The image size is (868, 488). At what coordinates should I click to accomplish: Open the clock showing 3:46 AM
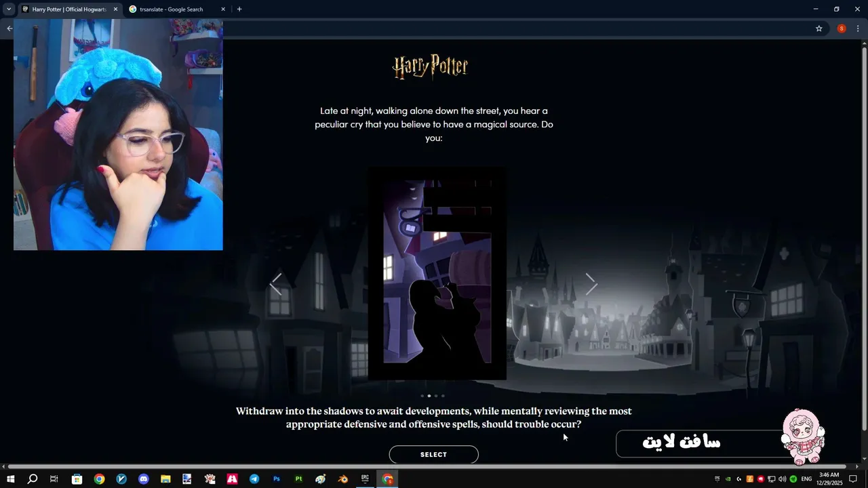click(x=829, y=479)
